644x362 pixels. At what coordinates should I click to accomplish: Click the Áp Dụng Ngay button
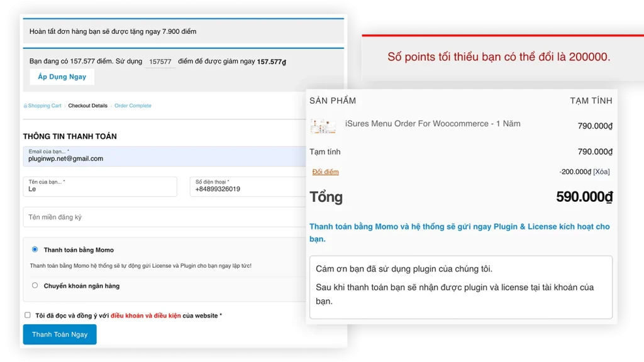(62, 77)
